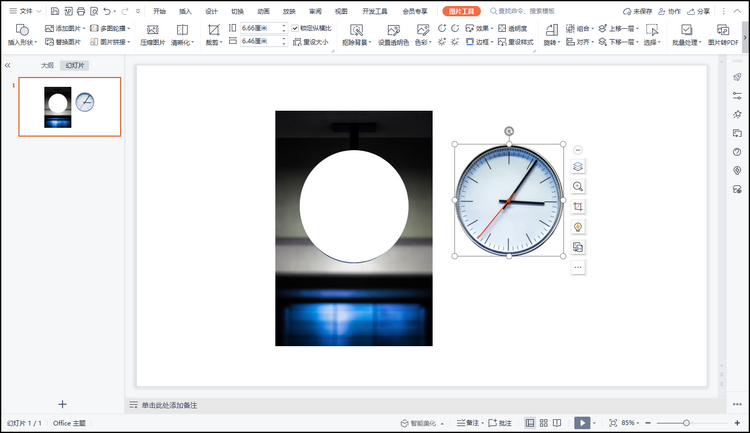Click fit-to-window icon in status bar
The height and width of the screenshot is (433, 750).
click(x=613, y=423)
